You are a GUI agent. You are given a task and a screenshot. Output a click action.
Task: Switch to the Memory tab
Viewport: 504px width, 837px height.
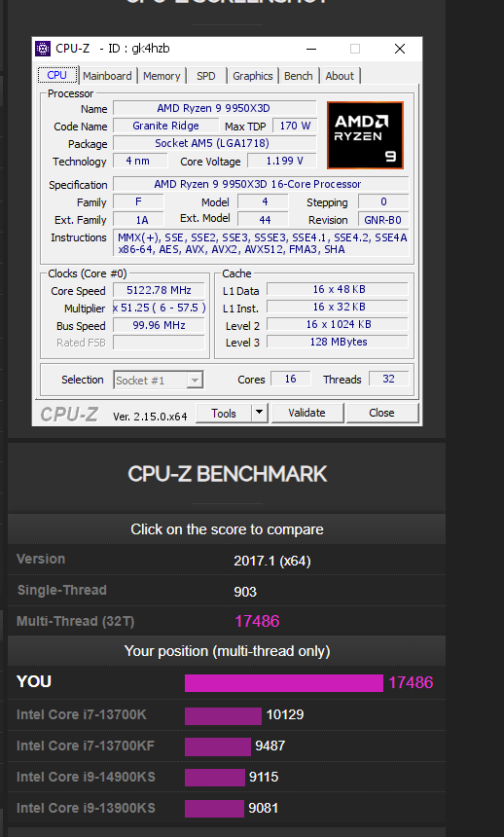tap(162, 76)
